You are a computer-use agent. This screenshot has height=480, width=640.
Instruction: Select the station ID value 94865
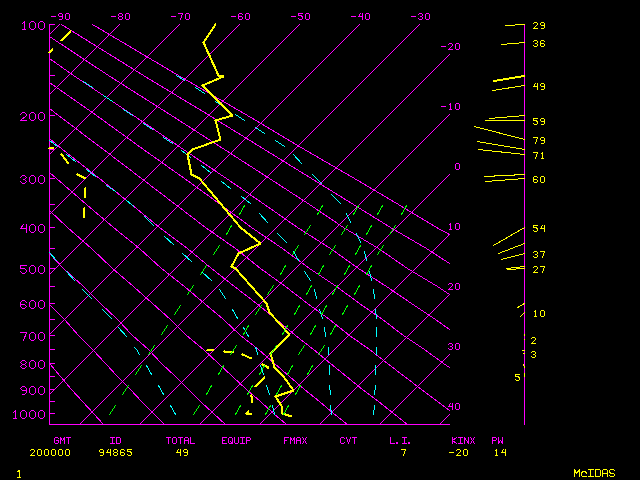115,452
